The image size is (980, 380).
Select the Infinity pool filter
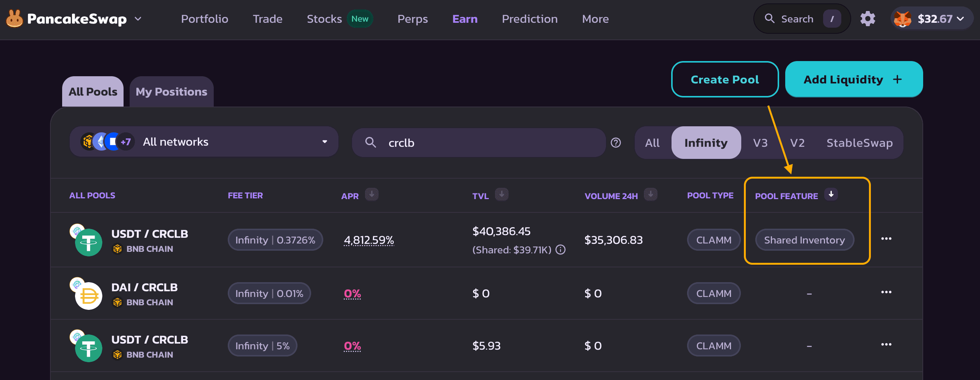[706, 143]
